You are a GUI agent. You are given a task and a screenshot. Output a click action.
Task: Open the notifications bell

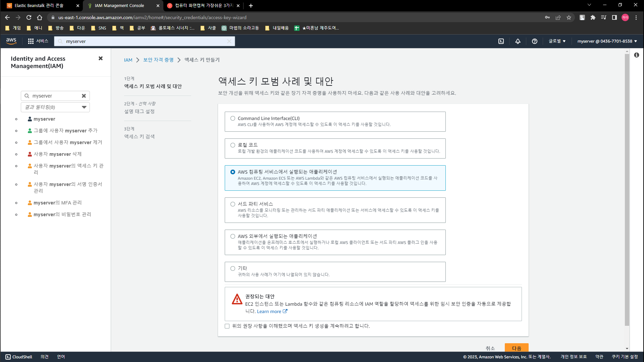pos(518,41)
